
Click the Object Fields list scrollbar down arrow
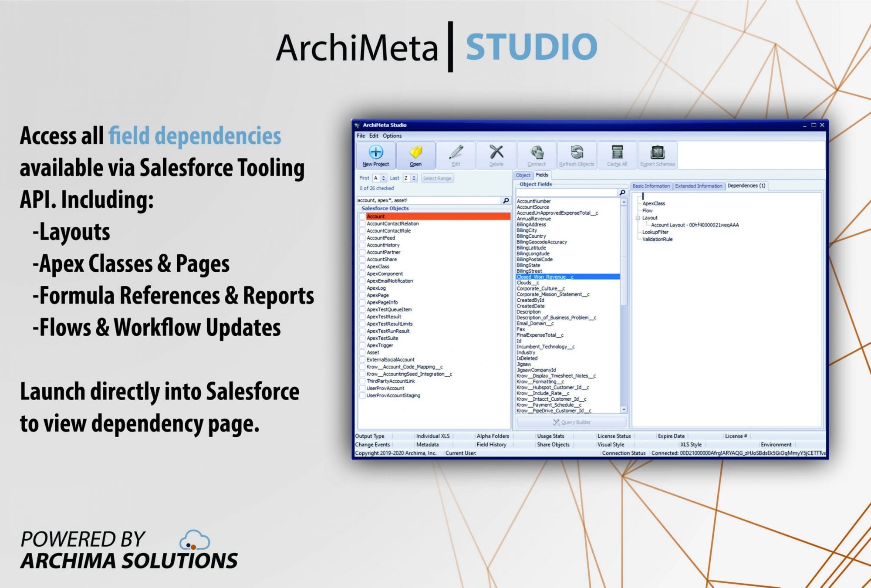tap(624, 409)
